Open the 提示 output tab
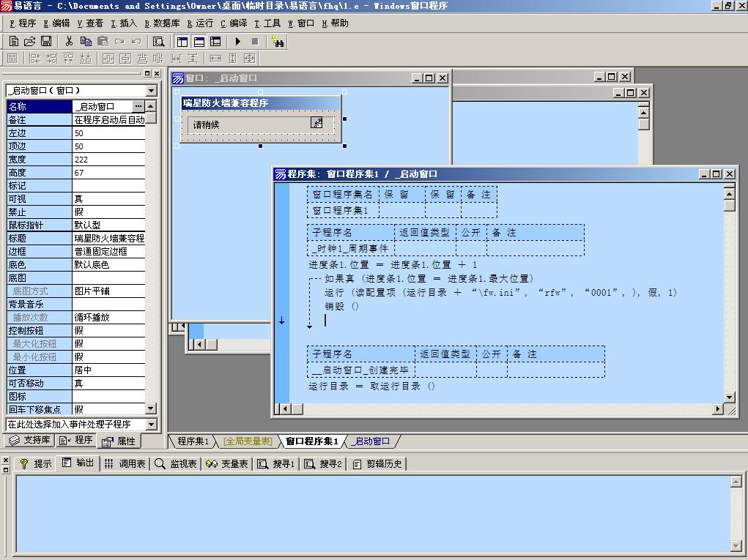The height and width of the screenshot is (560, 748). (x=36, y=463)
